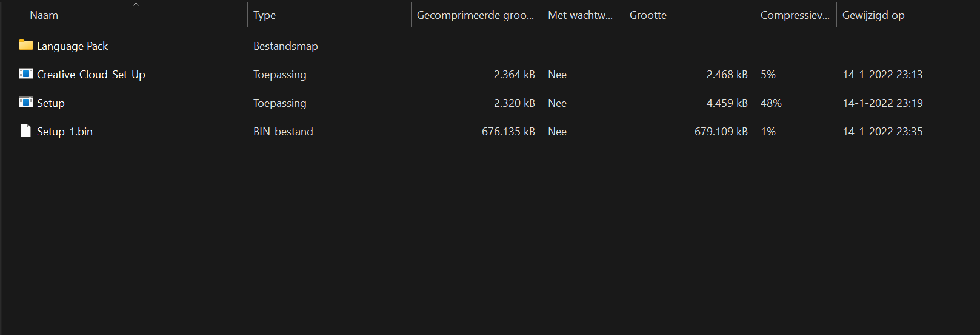980x335 pixels.
Task: Click the Setup-1.bin file icon
Action: pyautogui.click(x=25, y=131)
